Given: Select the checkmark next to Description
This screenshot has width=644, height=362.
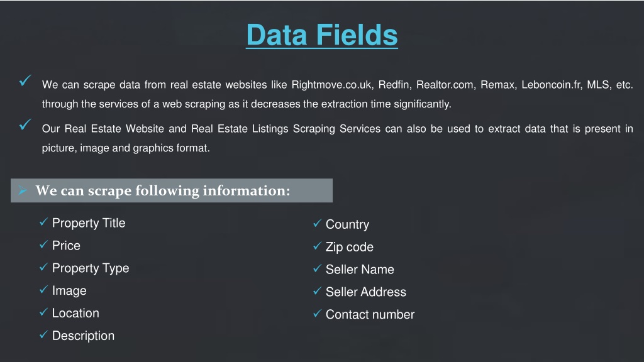Looking at the screenshot, I should (43, 335).
